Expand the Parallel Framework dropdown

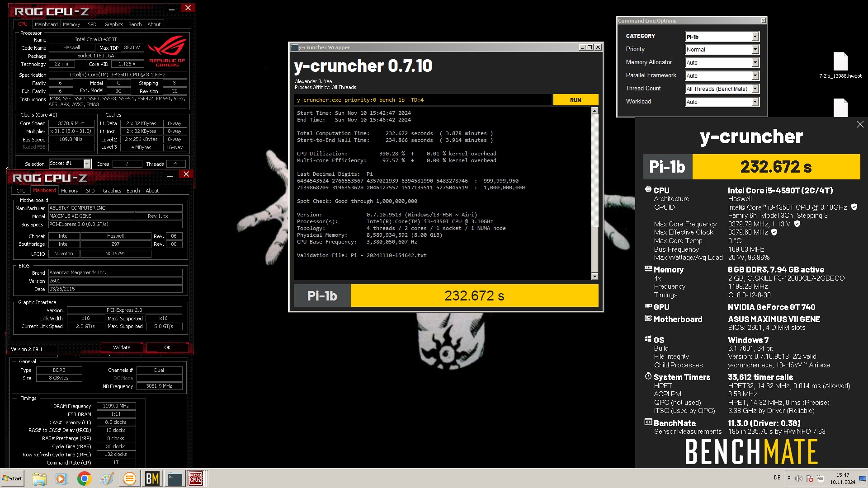point(722,76)
